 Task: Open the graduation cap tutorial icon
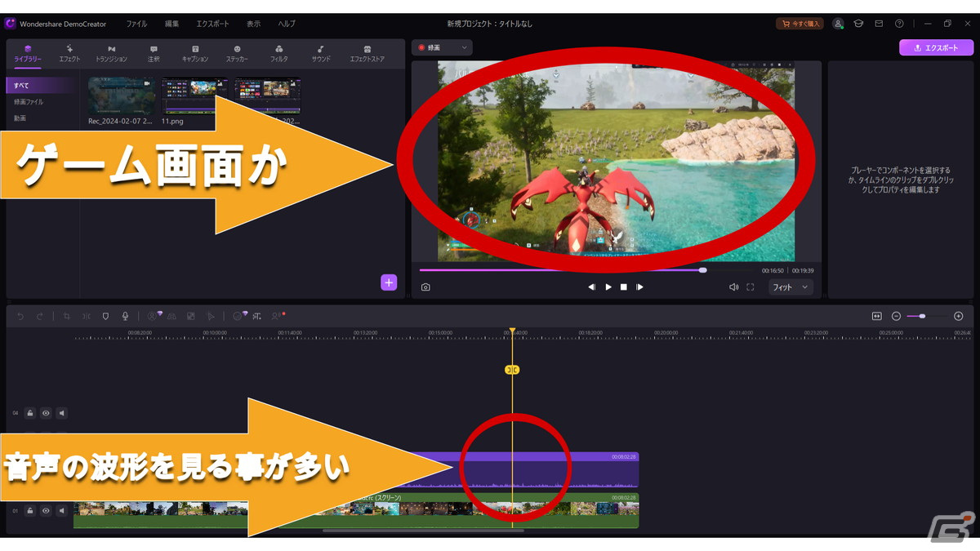coord(859,24)
